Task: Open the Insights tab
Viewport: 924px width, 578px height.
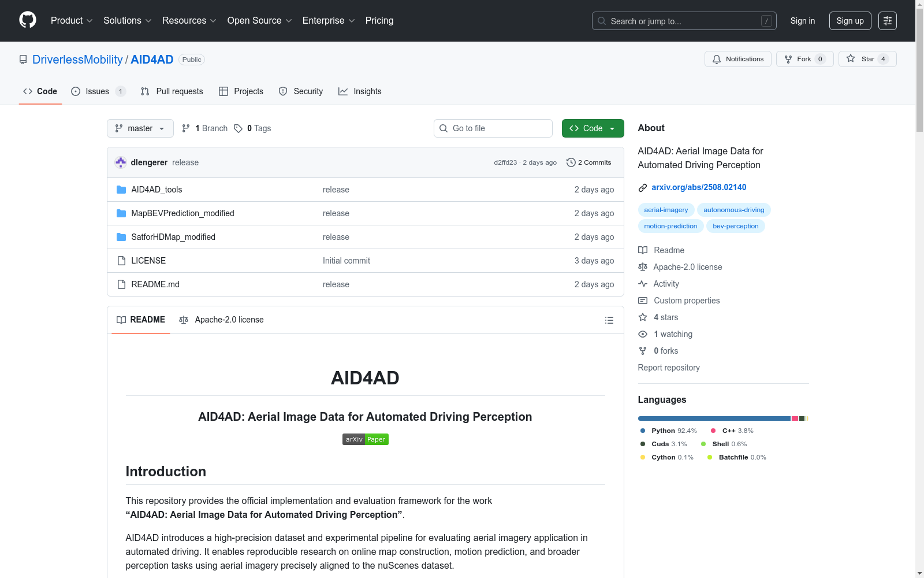Action: point(360,91)
